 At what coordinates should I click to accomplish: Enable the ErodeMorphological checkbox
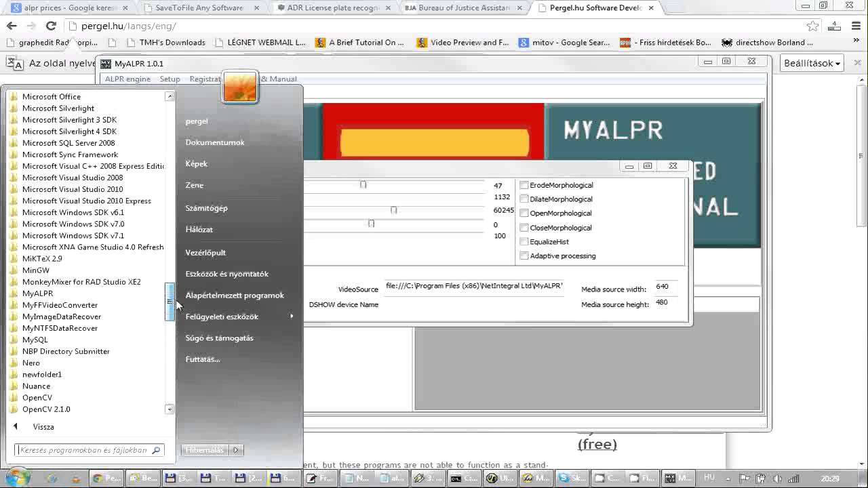[x=524, y=185]
